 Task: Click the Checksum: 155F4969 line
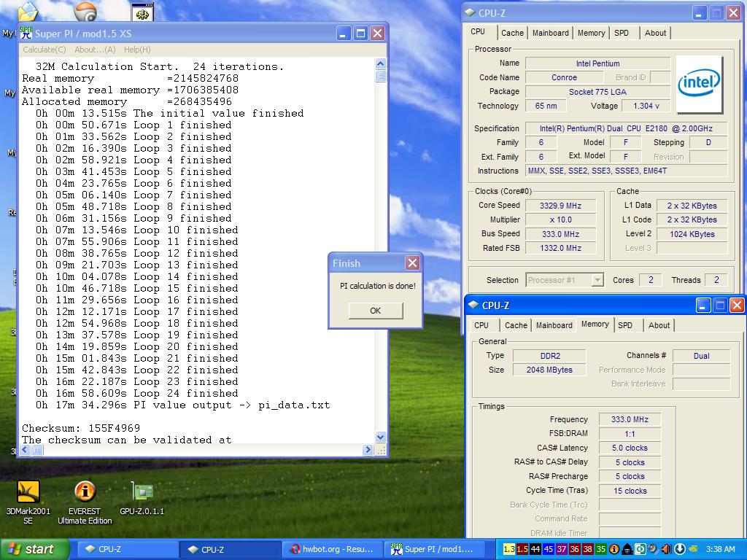[x=81, y=428]
